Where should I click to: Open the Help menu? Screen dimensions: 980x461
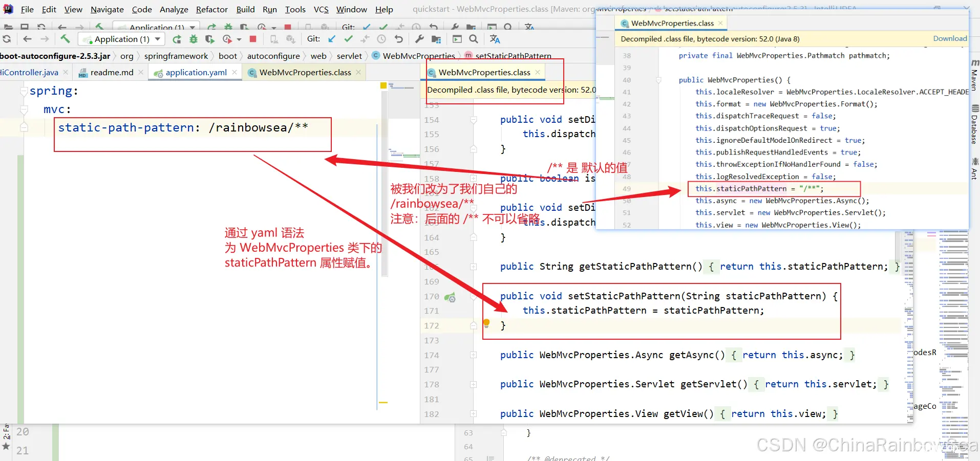[x=384, y=9]
